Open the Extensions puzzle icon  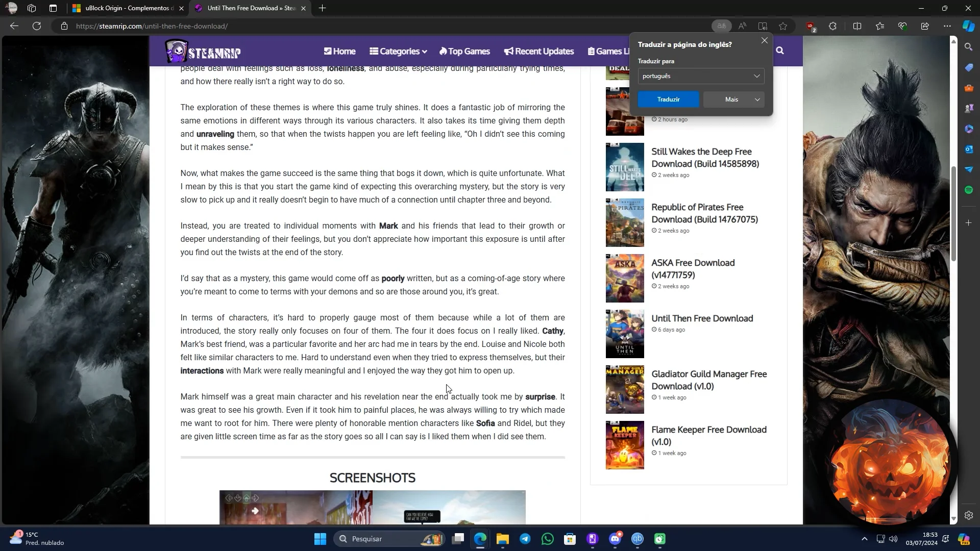pyautogui.click(x=833, y=26)
